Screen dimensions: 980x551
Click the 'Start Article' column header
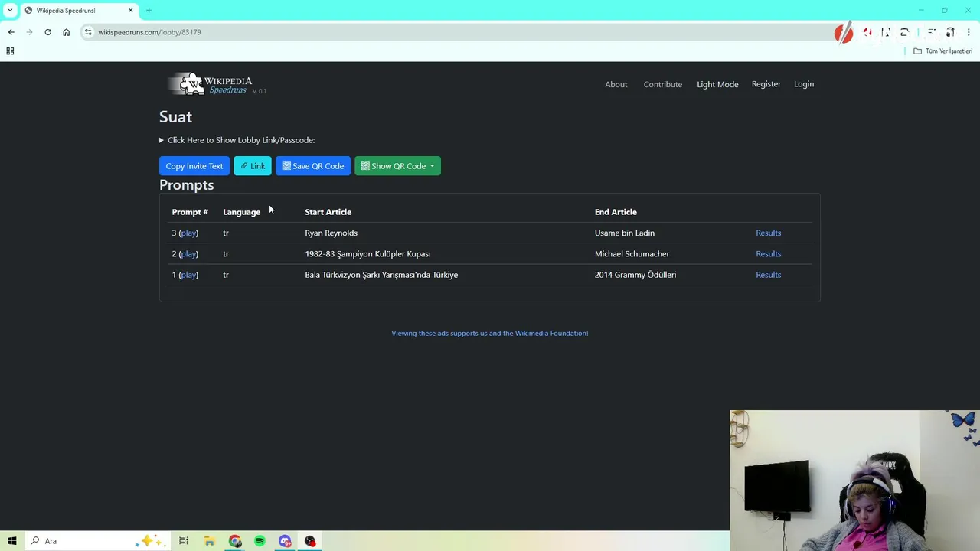click(328, 212)
